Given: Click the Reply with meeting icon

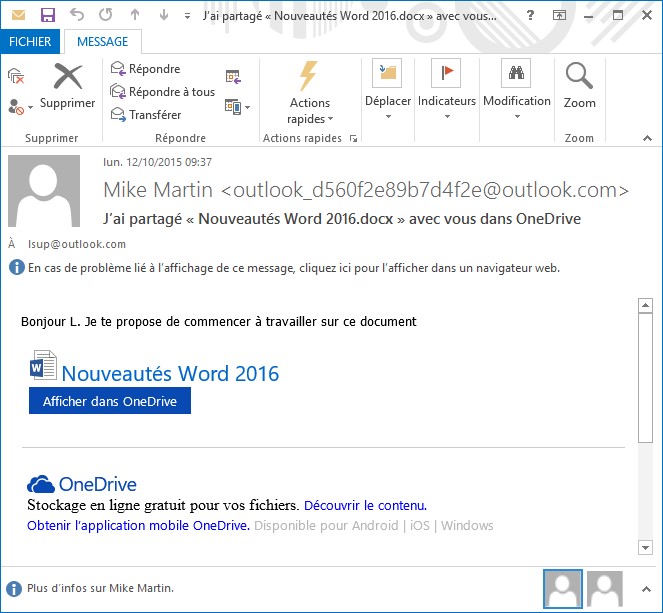Looking at the screenshot, I should (x=233, y=77).
